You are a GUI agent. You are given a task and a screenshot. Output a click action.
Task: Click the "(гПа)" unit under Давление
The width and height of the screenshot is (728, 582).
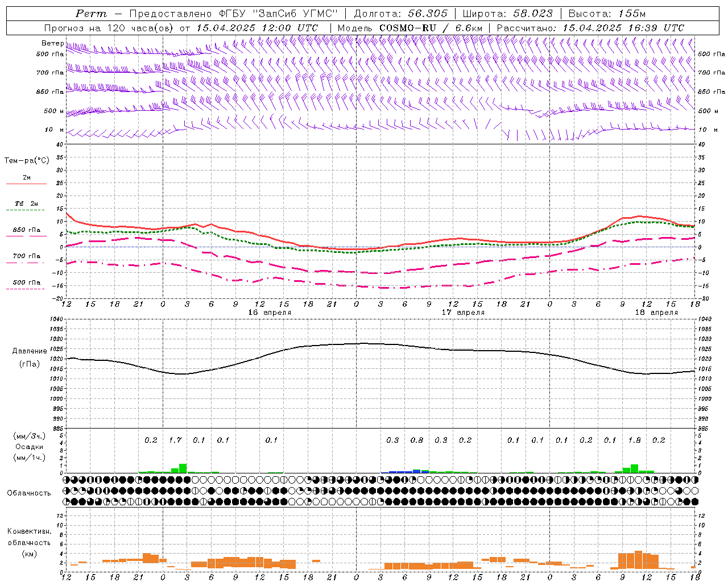coord(29,364)
